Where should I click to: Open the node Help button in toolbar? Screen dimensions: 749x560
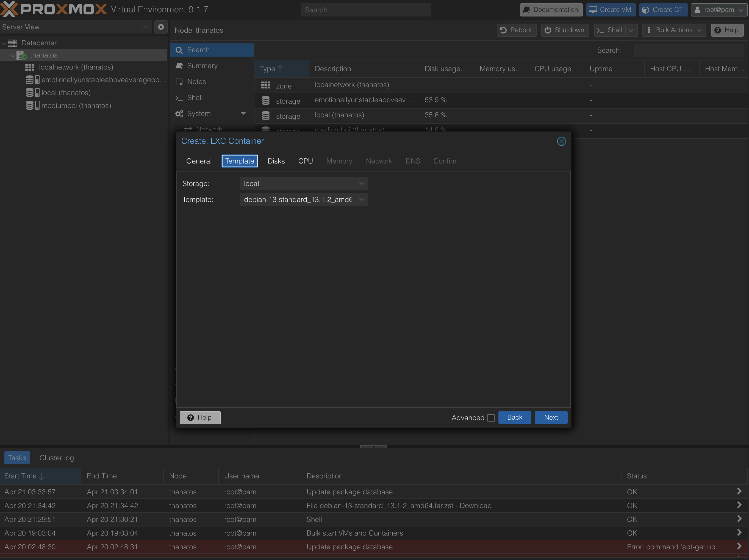pyautogui.click(x=727, y=30)
